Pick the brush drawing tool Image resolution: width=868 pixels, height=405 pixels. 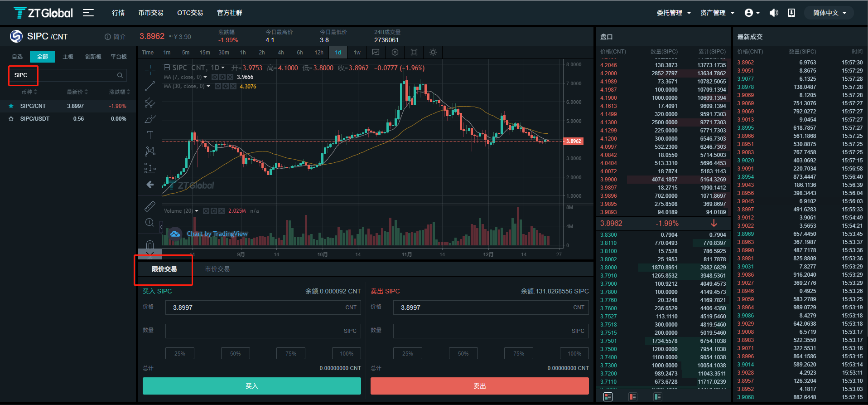(x=150, y=119)
